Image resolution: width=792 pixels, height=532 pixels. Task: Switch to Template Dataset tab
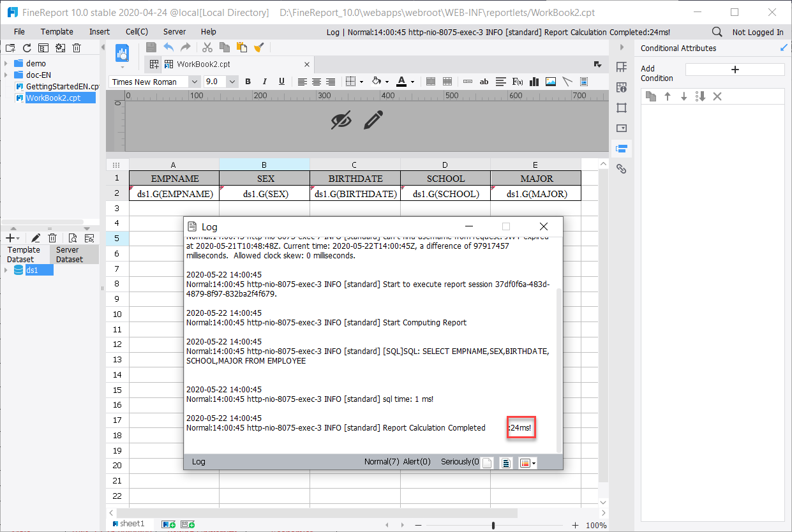pyautogui.click(x=24, y=255)
